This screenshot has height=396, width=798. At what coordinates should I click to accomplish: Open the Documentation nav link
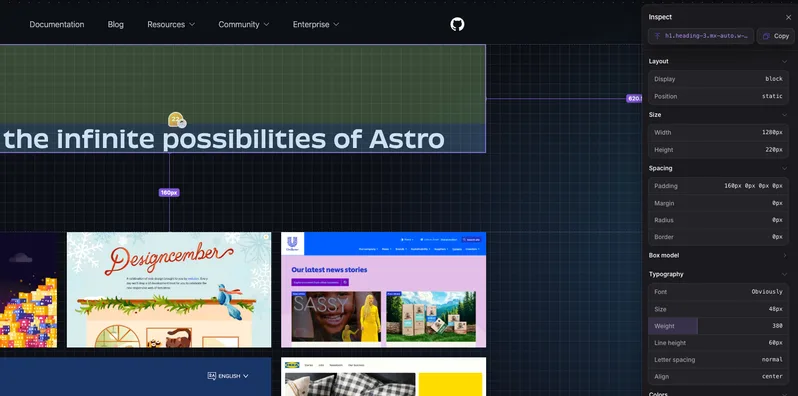[x=56, y=24]
